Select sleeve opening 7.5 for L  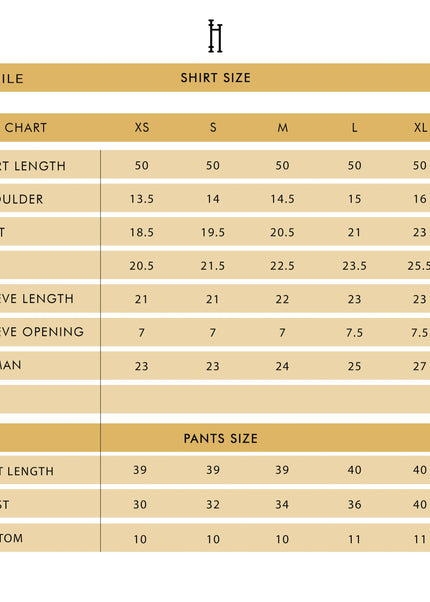tap(354, 332)
